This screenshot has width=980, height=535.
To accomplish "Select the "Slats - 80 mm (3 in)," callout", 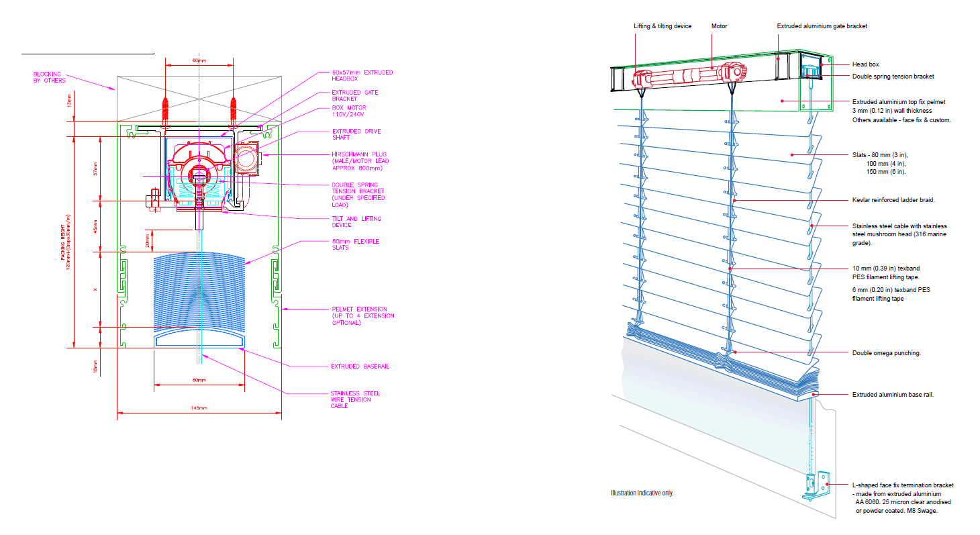I will pos(879,154).
